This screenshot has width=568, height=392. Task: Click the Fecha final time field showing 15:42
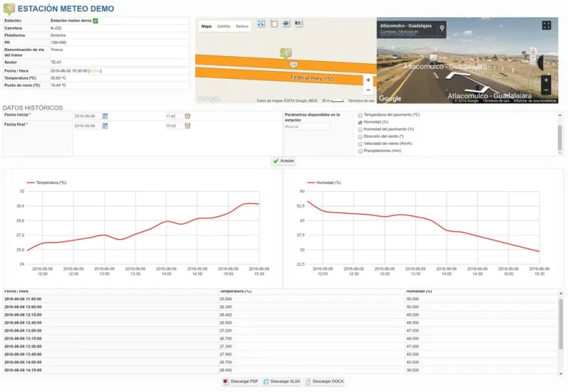(x=174, y=126)
